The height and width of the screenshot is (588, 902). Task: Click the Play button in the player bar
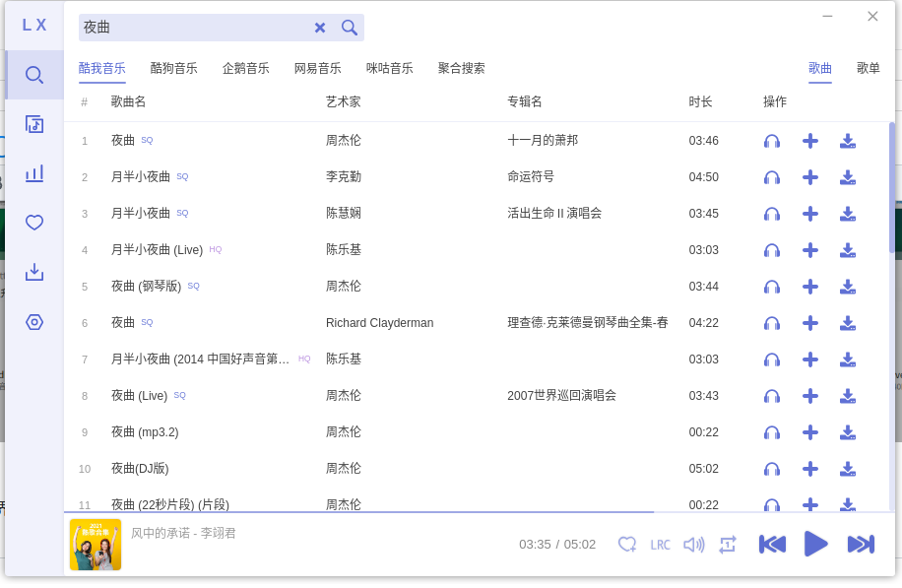click(x=815, y=545)
